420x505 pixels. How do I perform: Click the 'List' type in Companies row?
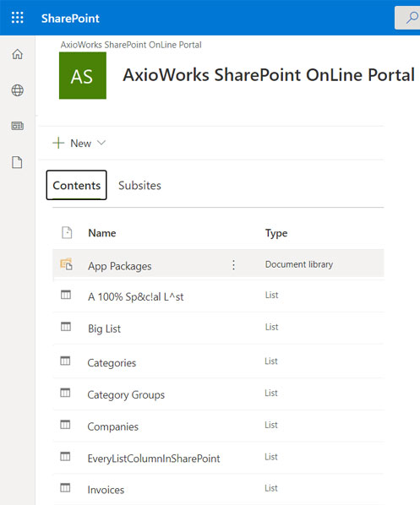pyautogui.click(x=270, y=425)
